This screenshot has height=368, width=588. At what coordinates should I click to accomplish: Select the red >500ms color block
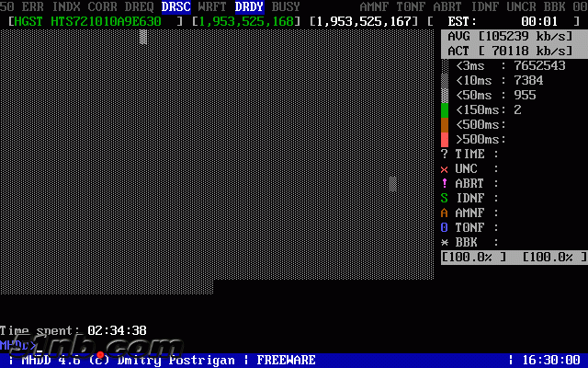(x=445, y=139)
